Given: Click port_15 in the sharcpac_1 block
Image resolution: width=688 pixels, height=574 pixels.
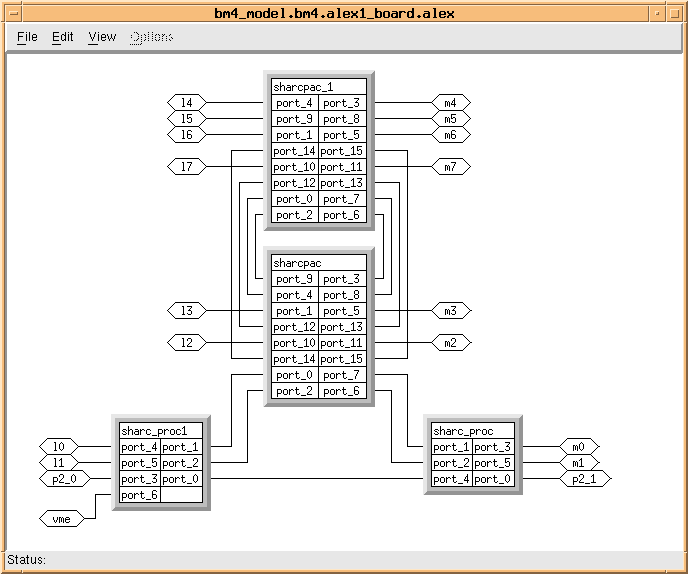Looking at the screenshot, I should (342, 151).
